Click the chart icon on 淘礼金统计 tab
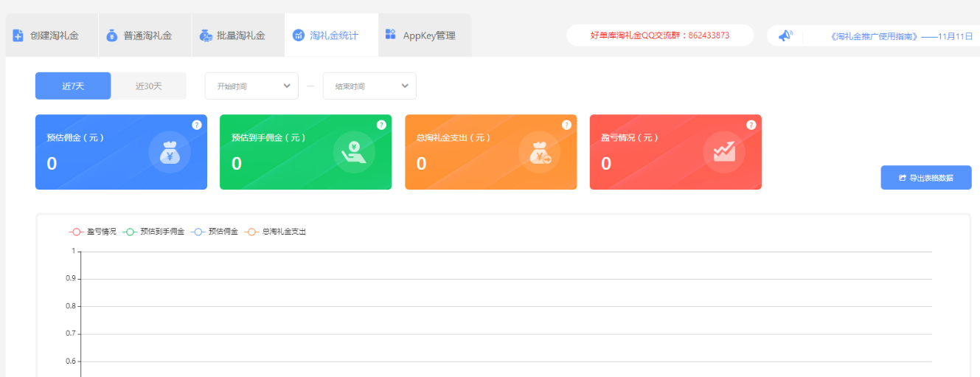The image size is (980, 377). tap(299, 35)
